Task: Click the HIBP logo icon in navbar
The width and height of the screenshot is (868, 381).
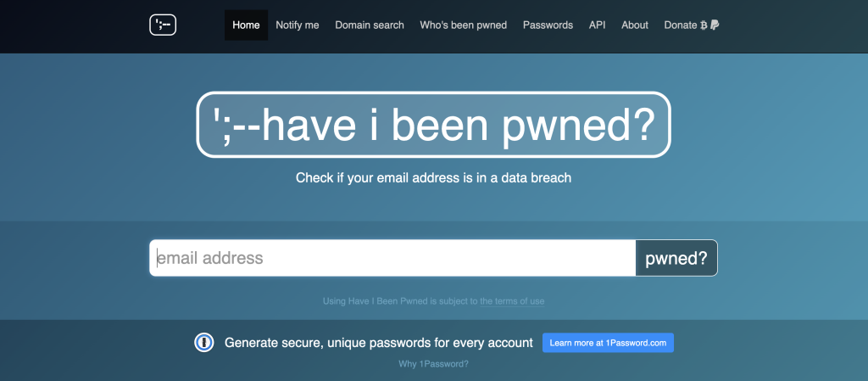Action: [x=162, y=25]
